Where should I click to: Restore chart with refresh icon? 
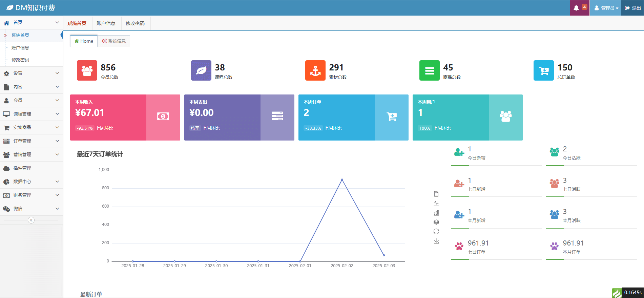[436, 232]
